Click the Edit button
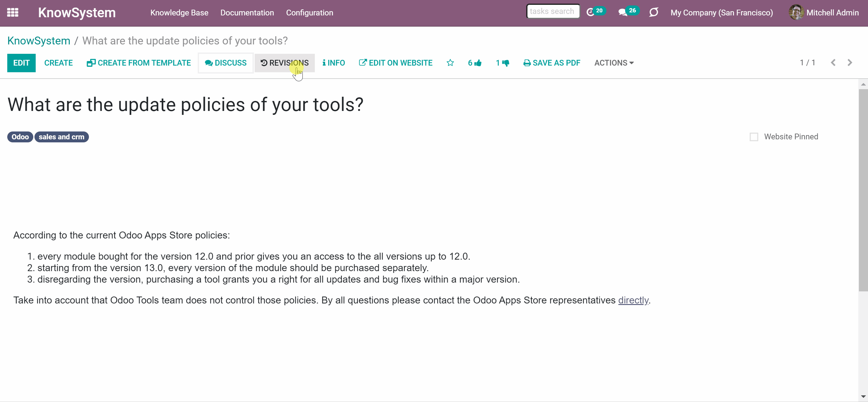The image size is (868, 402). [21, 63]
